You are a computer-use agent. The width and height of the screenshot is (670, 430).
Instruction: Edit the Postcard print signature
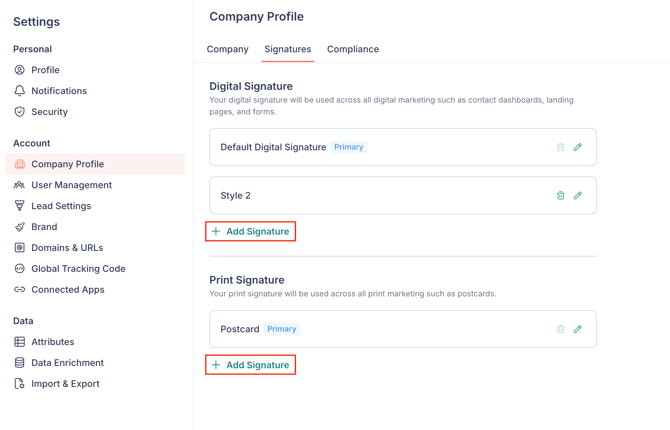pyautogui.click(x=578, y=329)
